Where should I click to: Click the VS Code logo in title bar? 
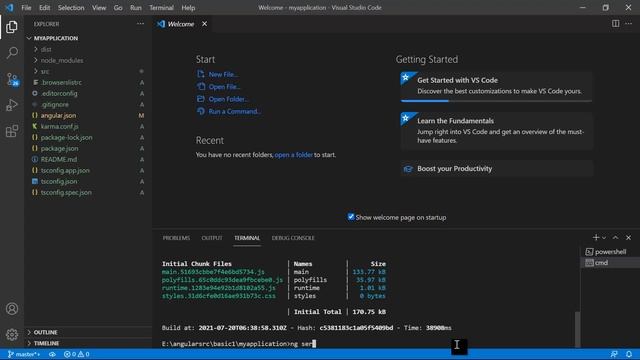[x=9, y=7]
